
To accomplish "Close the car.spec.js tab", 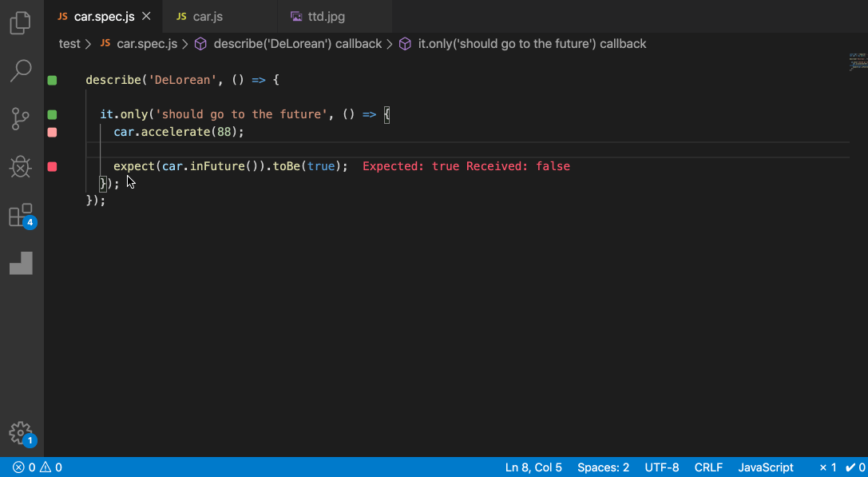I will click(x=146, y=17).
